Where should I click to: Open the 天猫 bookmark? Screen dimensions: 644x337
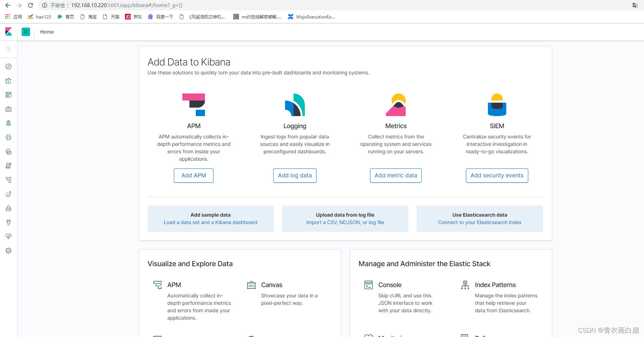pyautogui.click(x=111, y=17)
